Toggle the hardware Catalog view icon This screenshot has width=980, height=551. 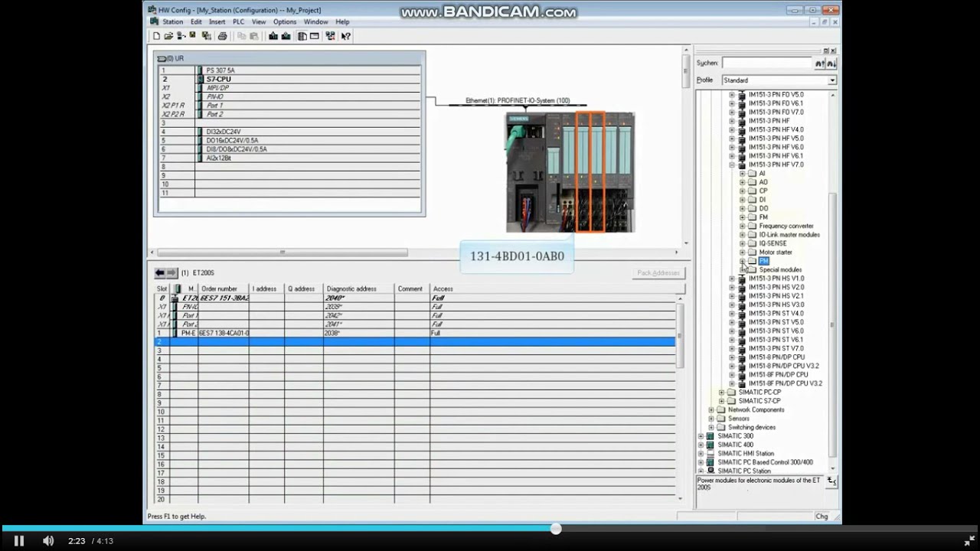[302, 36]
